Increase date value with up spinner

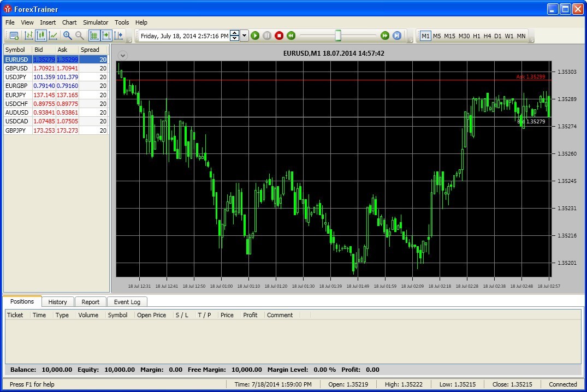click(235, 33)
